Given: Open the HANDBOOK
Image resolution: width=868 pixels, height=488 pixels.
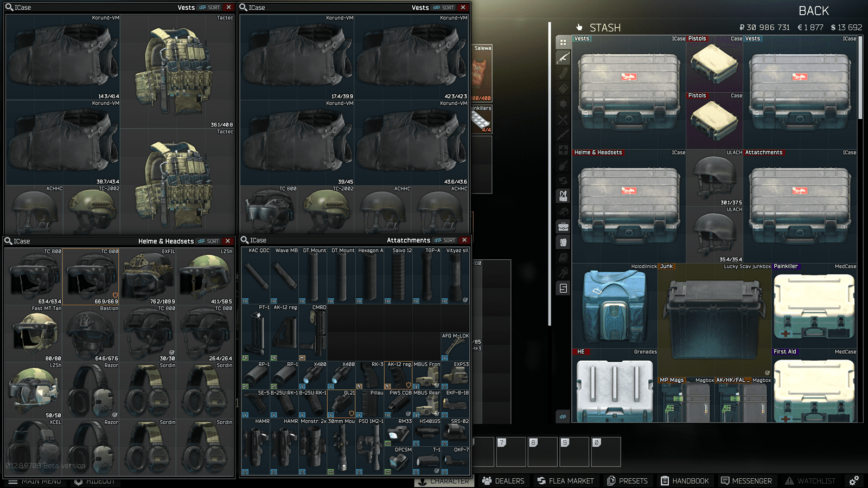Looking at the screenshot, I should pyautogui.click(x=685, y=481).
